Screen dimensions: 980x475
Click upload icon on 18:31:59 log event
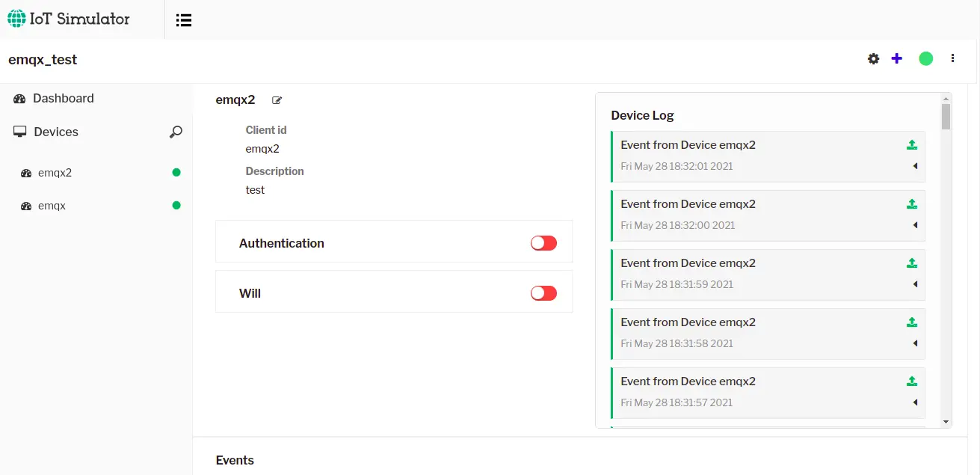pos(912,263)
